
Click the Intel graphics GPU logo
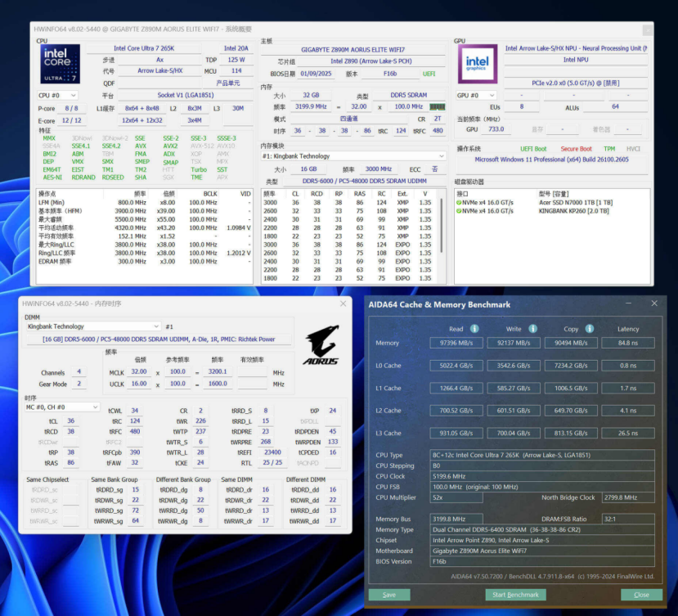tap(478, 64)
